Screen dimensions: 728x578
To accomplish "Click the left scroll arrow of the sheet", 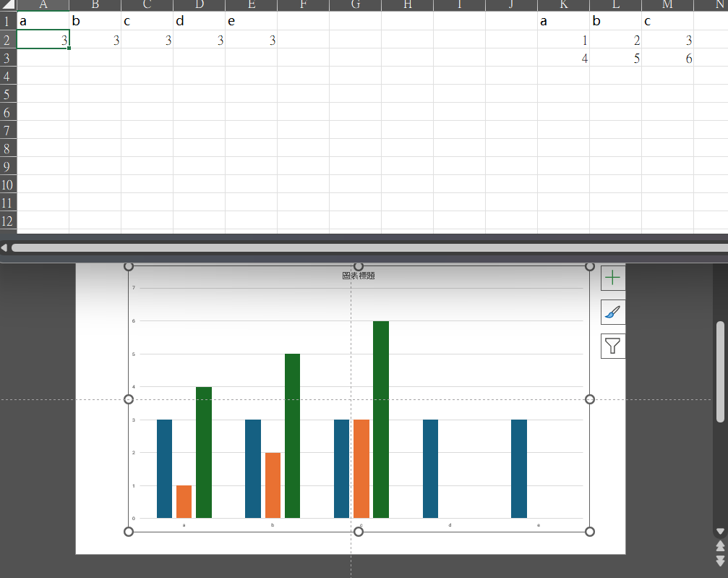I will (x=4, y=247).
